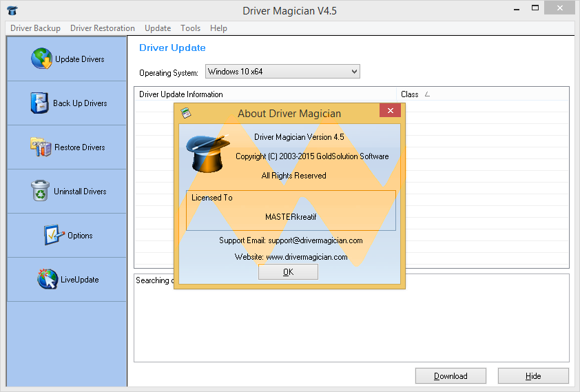Select the Uninstall Drivers label

pyautogui.click(x=80, y=192)
